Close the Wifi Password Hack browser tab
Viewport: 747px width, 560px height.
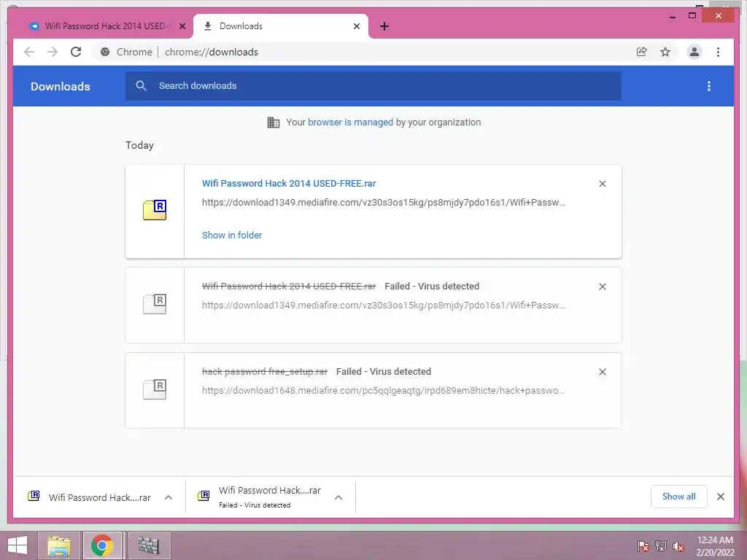[x=182, y=26]
